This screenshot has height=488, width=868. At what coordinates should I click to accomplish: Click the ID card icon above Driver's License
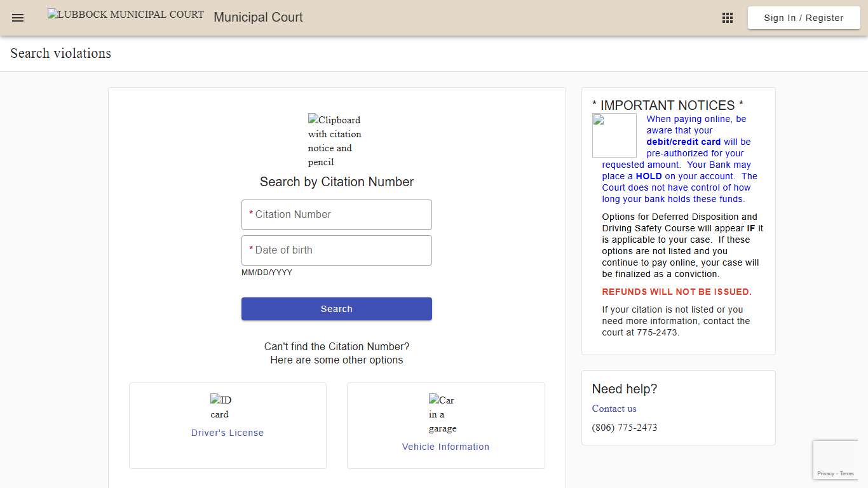220,407
